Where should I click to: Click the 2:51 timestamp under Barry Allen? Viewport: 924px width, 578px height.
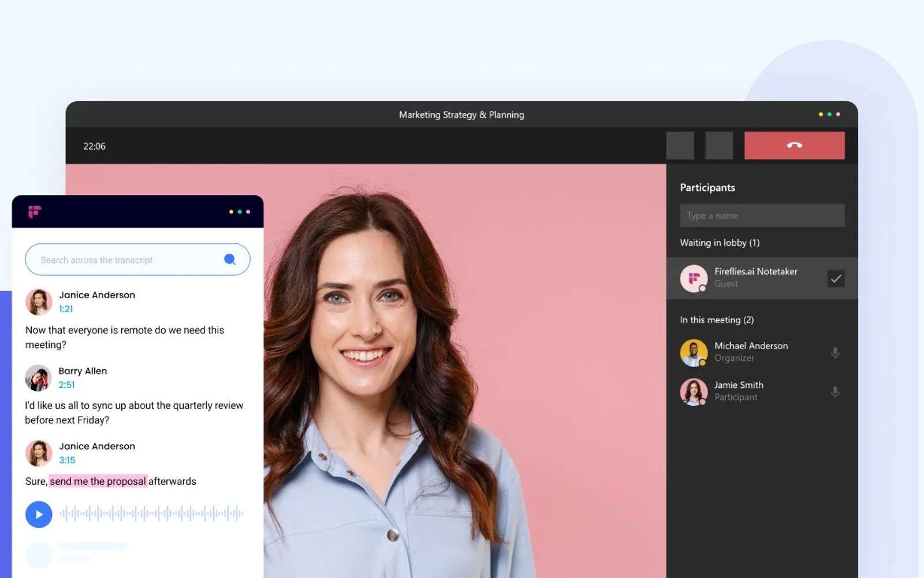point(66,384)
